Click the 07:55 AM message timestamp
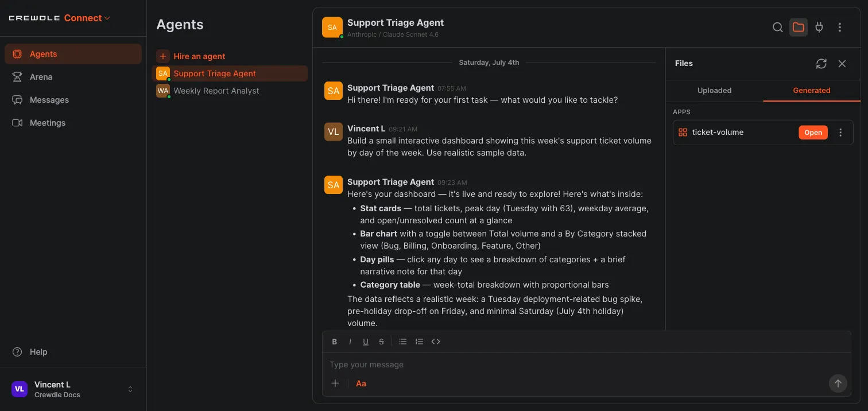The width and height of the screenshot is (868, 411). pyautogui.click(x=452, y=88)
